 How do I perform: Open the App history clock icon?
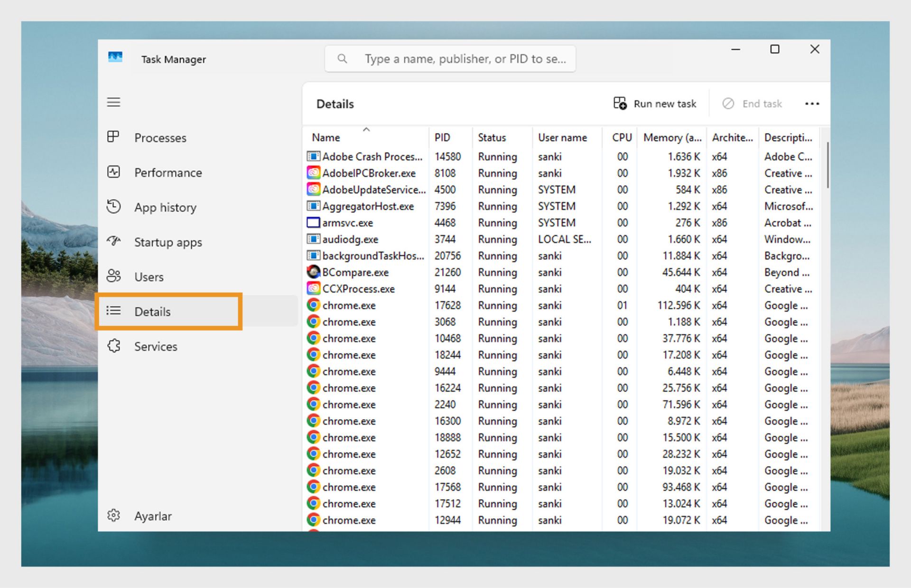pyautogui.click(x=113, y=207)
